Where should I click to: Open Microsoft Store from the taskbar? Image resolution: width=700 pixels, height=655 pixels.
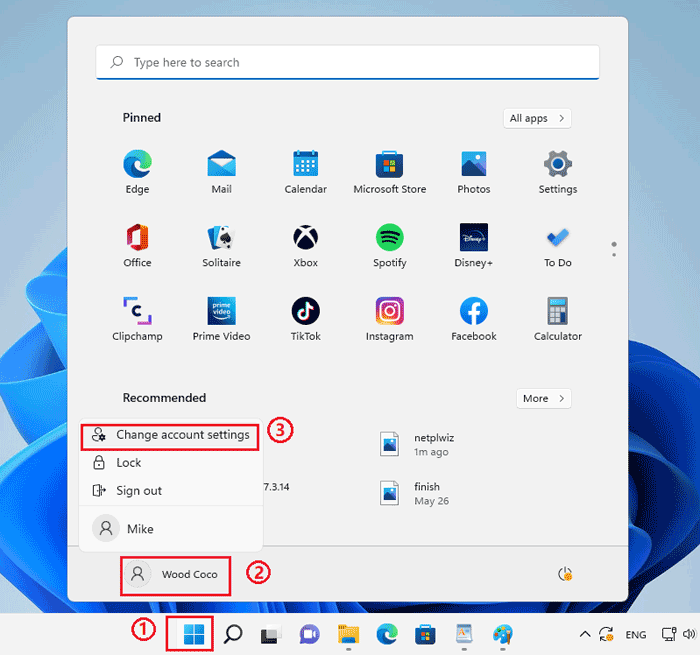pyautogui.click(x=425, y=634)
